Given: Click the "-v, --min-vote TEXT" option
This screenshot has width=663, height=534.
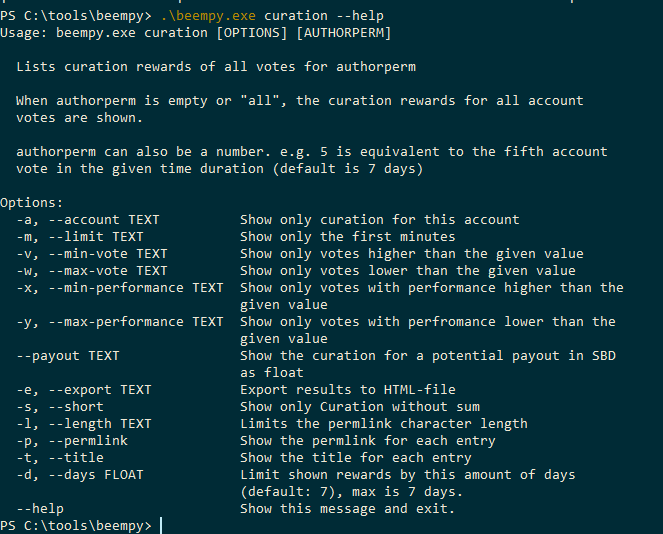Looking at the screenshot, I should tap(92, 253).
